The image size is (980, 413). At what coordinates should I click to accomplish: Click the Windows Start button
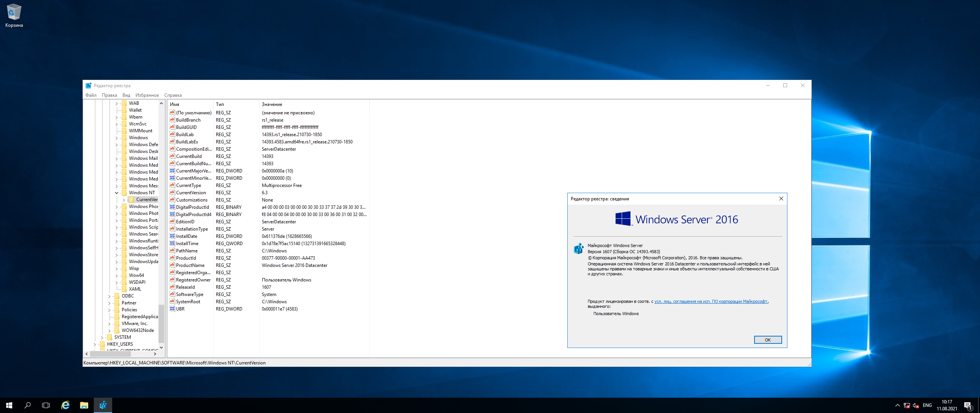point(9,405)
